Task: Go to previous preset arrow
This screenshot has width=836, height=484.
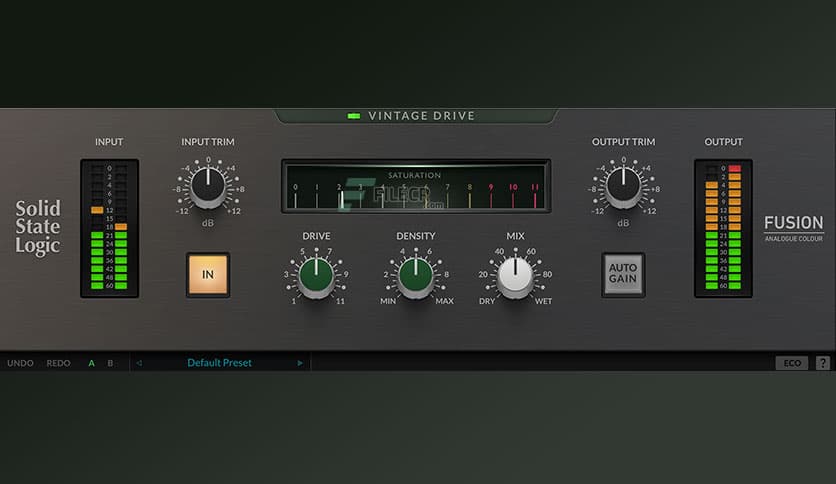Action: 139,363
